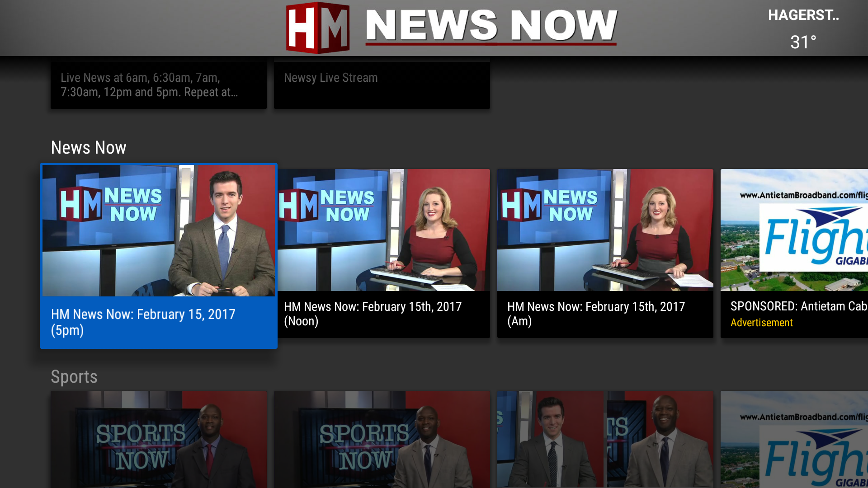Play the Sports video with two anchors
868x488 pixels.
click(605, 439)
